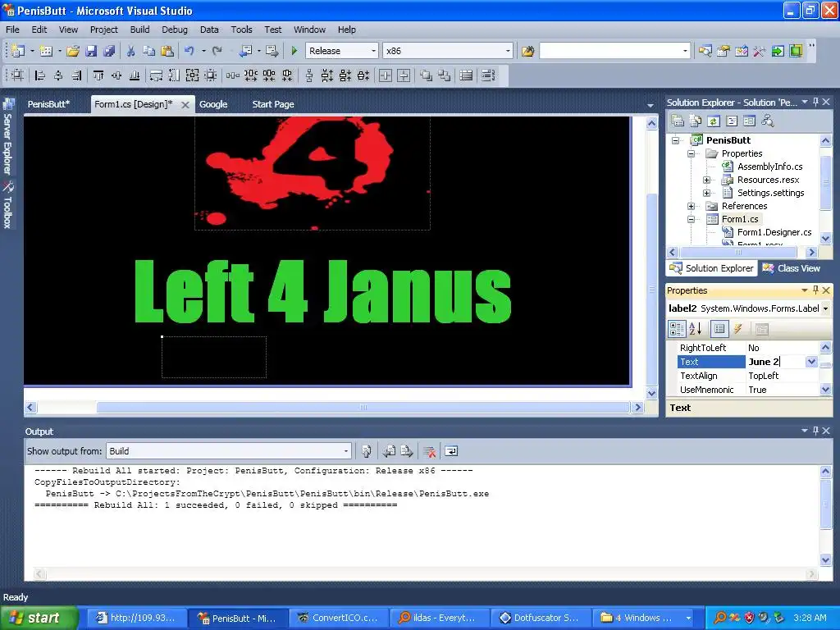Open the label2 object selector dropdown
The image size is (840, 630).
coord(825,308)
